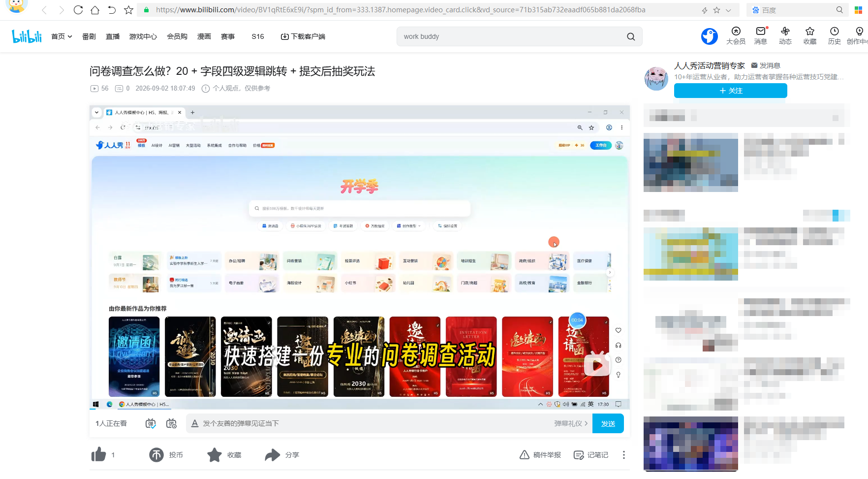The height and width of the screenshot is (479, 868).
Task: Click the 下载客户端 link
Action: [303, 36]
